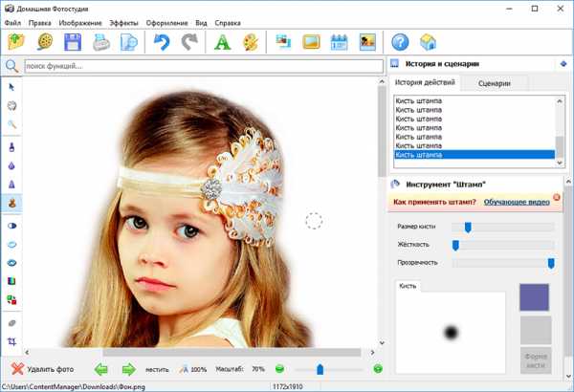This screenshot has height=392, width=574.
Task: Select highlighted Кисть штампа history entry
Action: point(474,154)
